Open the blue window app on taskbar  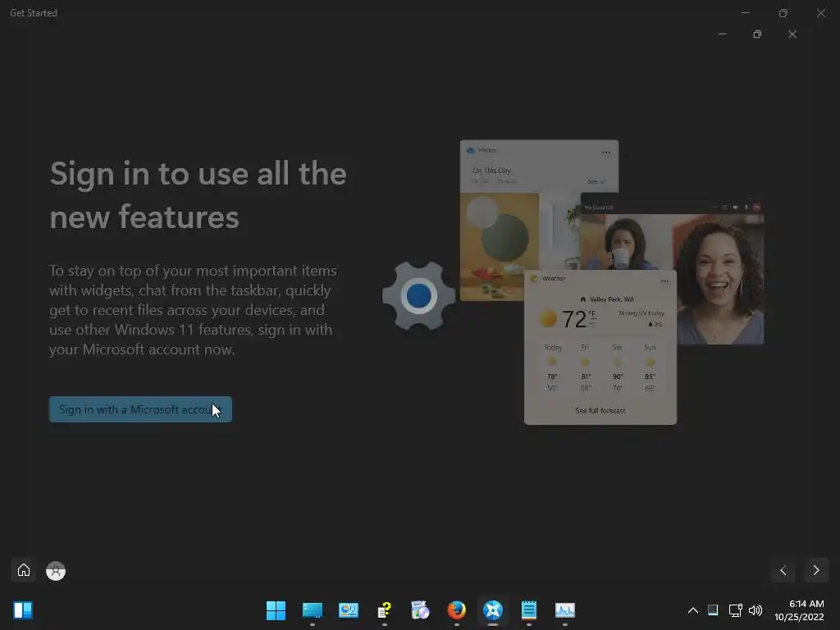click(x=313, y=610)
